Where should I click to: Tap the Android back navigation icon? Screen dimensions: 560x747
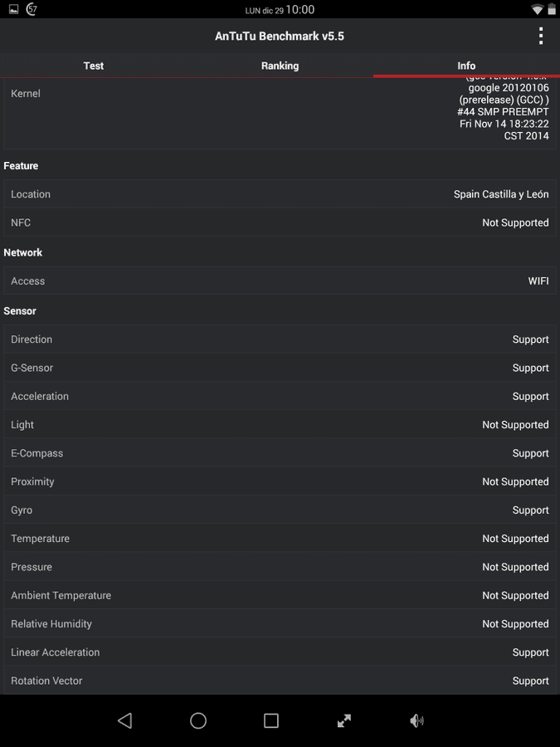(x=124, y=720)
